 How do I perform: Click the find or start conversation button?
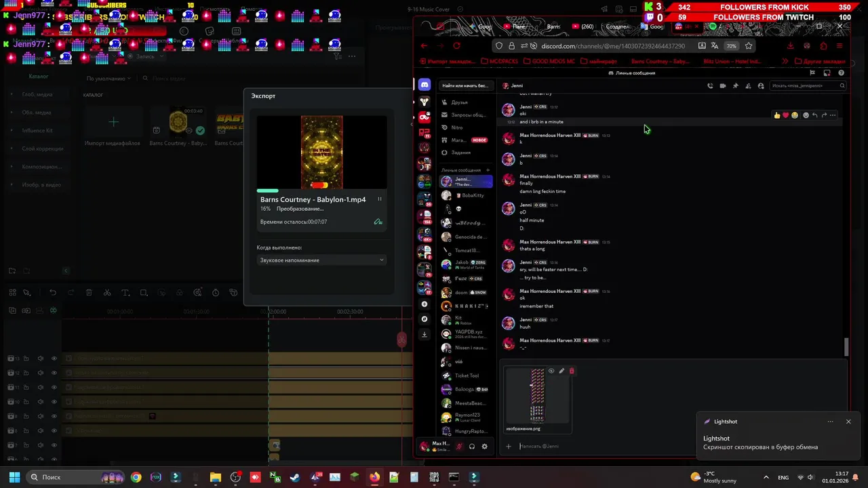click(465, 86)
